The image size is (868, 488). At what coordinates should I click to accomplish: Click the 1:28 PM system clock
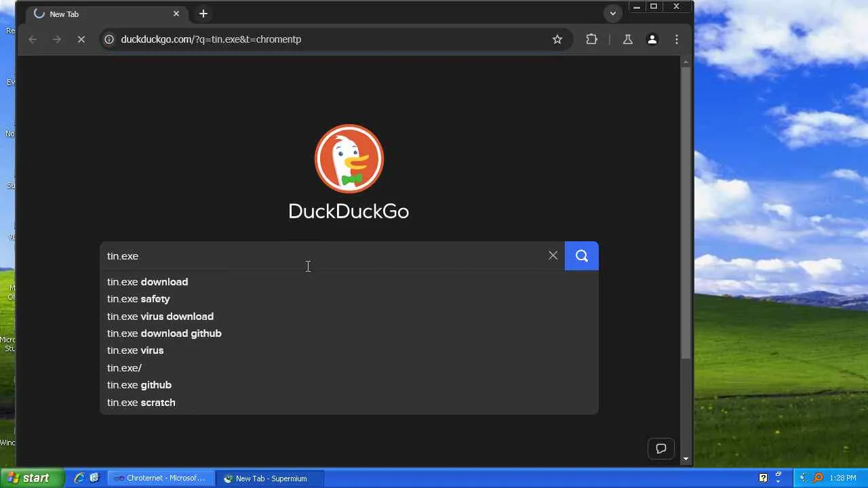coord(843,478)
